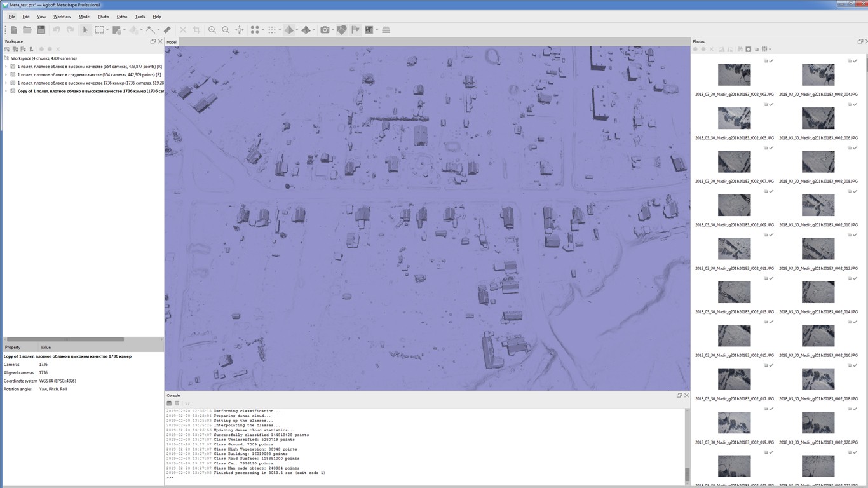The image size is (868, 488).
Task: Click the Add Chunk icon in Workspace
Action: 7,49
